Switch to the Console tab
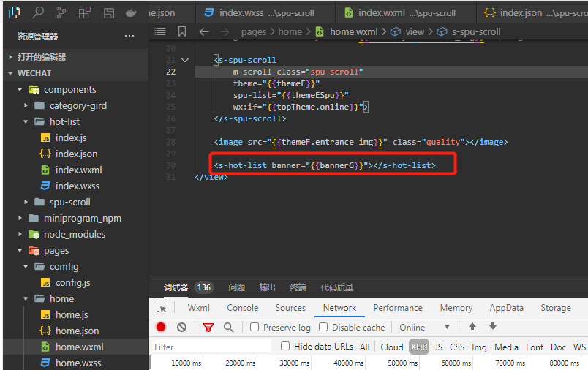Viewport: 588px width, 370px height. 242,308
